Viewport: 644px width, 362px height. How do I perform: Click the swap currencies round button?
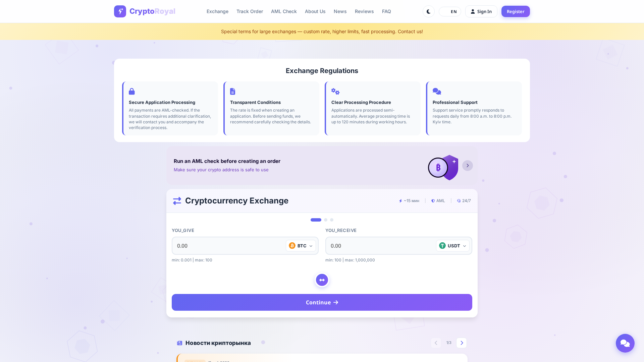322,280
